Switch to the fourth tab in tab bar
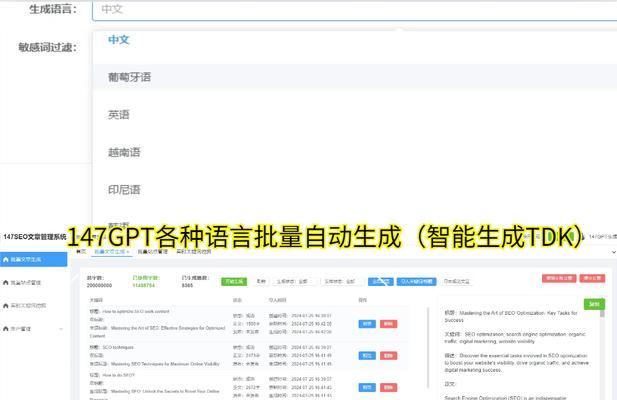 194,252
